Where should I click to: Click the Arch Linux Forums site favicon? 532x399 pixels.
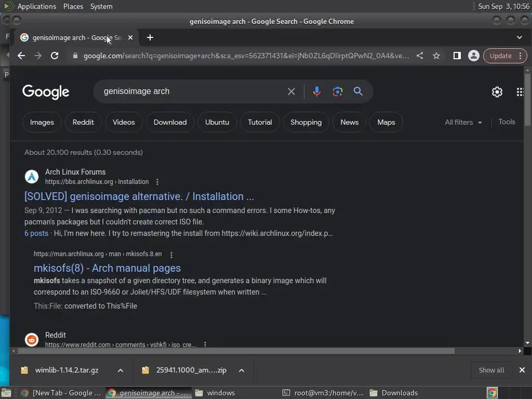32,177
